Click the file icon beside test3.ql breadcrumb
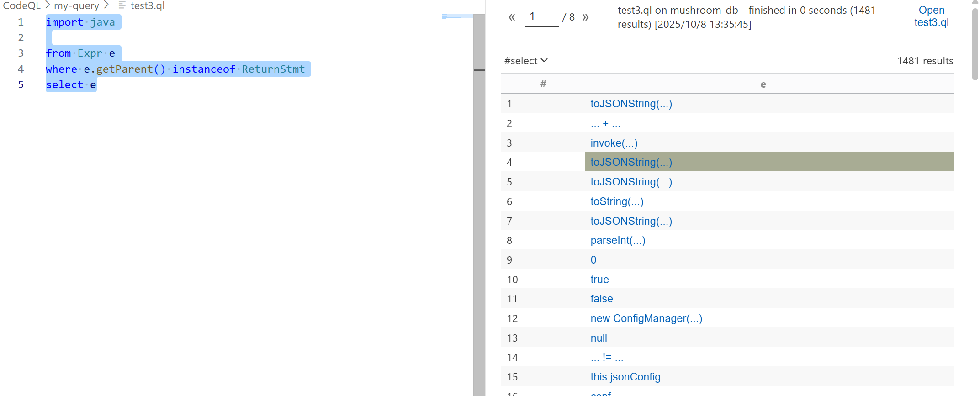Screen dimensions: 980x396 [122, 5]
